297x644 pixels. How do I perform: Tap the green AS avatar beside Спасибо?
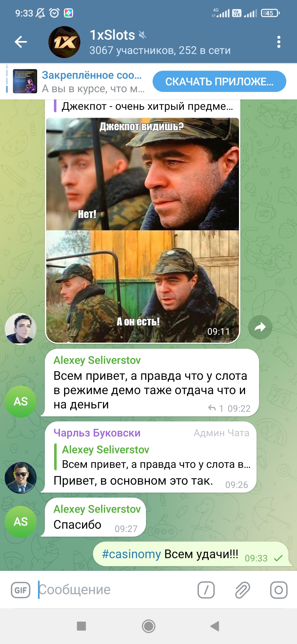21,522
